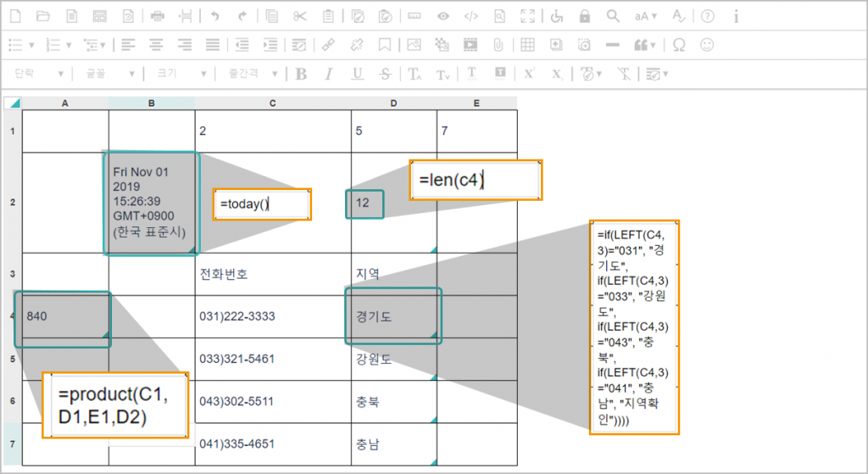868x474 pixels.
Task: Insert special character with Omega icon
Action: (679, 45)
